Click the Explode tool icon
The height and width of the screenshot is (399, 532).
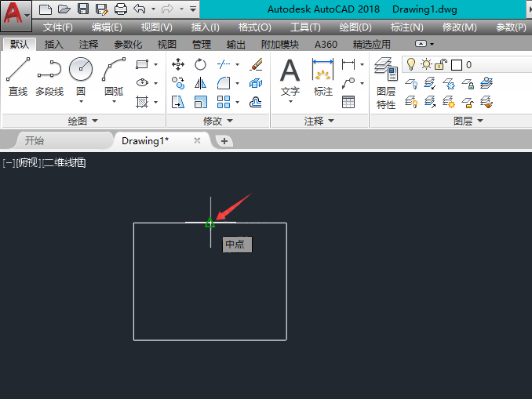click(x=256, y=83)
